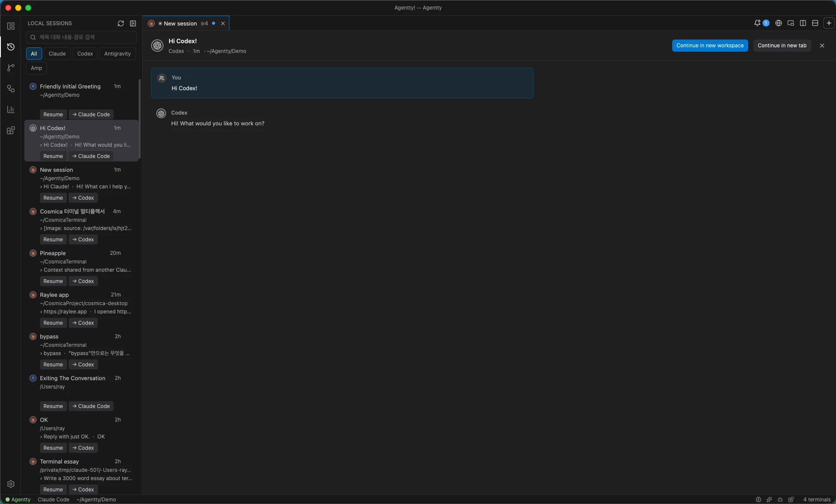The image size is (836, 504).
Task: Send Raylee app session to Codex
Action: pos(83,323)
